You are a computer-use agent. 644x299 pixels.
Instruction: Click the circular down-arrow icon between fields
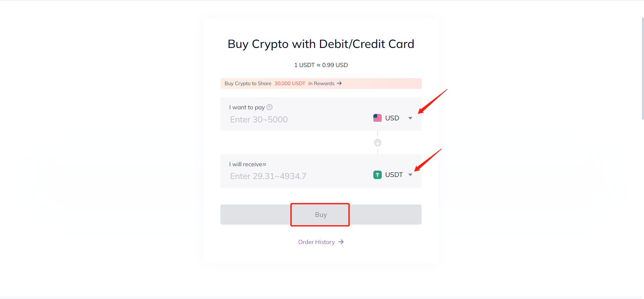[x=378, y=143]
